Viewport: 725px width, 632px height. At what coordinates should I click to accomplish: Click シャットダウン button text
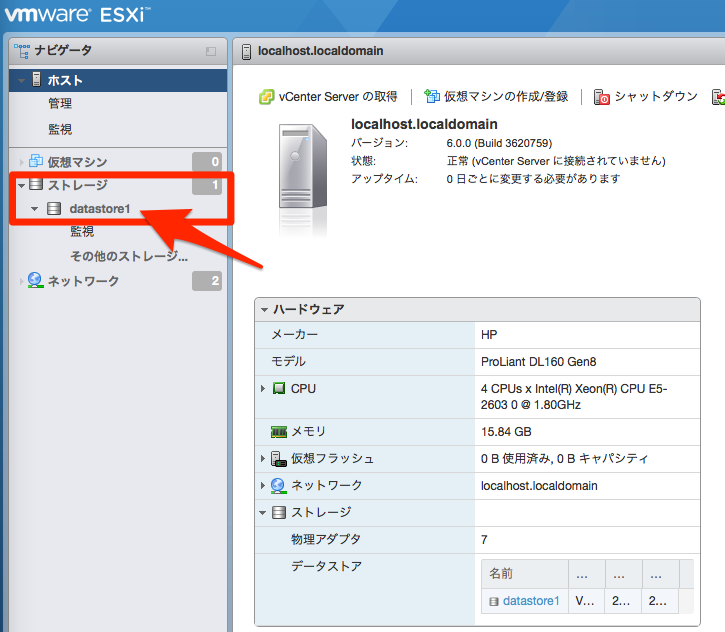pyautogui.click(x=656, y=96)
